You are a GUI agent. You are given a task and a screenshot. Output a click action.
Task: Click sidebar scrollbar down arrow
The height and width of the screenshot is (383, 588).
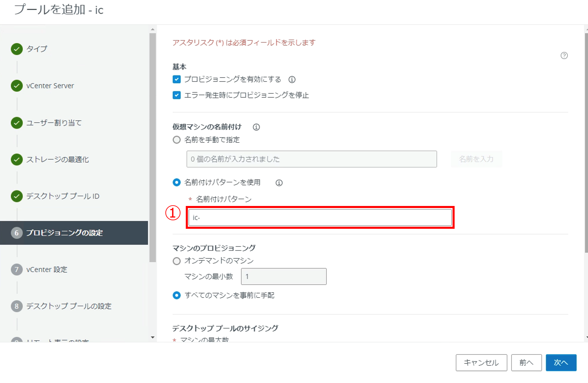[x=152, y=337]
